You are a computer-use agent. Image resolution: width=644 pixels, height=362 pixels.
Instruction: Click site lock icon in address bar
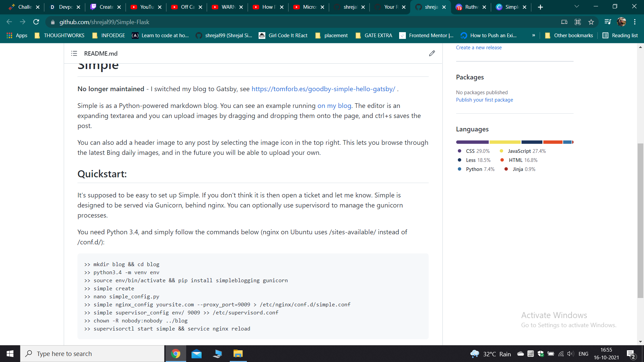pos(53,22)
